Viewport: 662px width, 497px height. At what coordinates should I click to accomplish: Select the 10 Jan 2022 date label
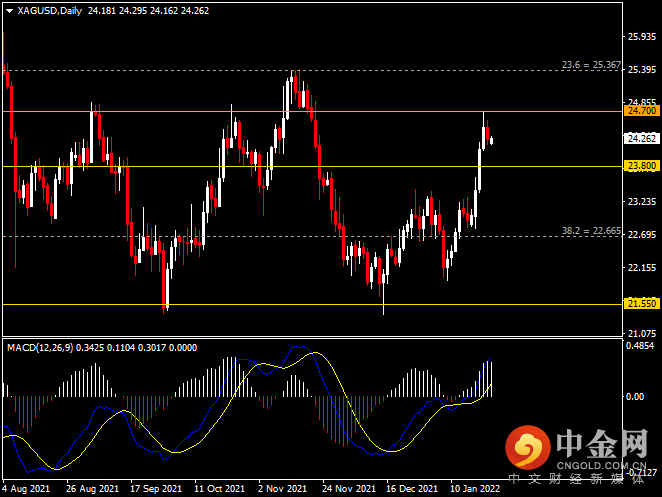[x=475, y=489]
